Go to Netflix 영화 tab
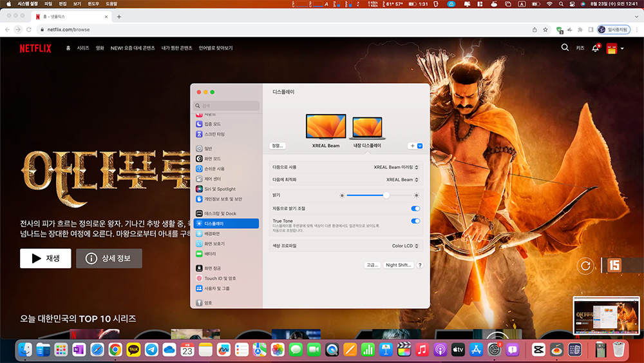The image size is (644, 363). (x=100, y=48)
